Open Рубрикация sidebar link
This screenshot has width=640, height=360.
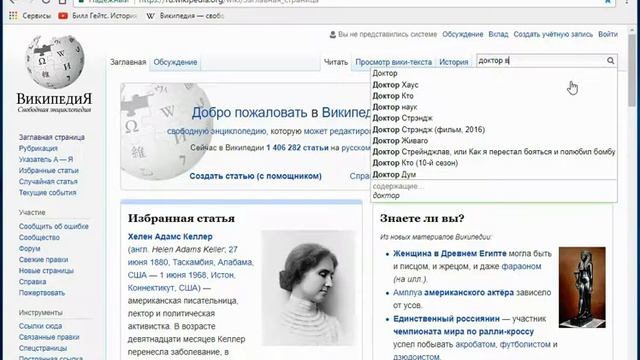[x=38, y=148]
